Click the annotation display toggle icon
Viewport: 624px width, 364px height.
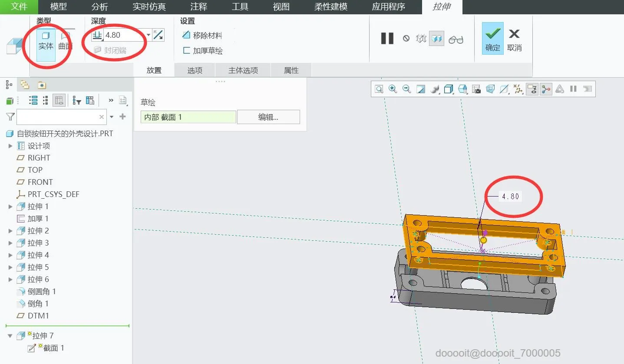pos(532,89)
